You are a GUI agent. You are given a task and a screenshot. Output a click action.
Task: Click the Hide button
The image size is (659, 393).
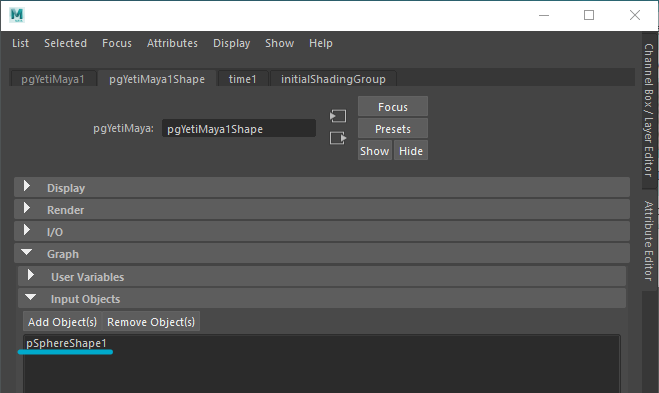point(411,150)
